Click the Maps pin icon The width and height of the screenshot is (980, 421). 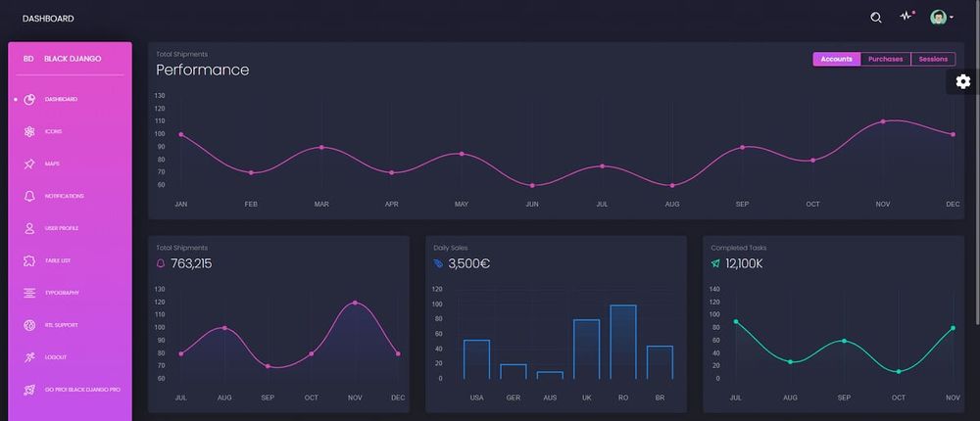29,164
